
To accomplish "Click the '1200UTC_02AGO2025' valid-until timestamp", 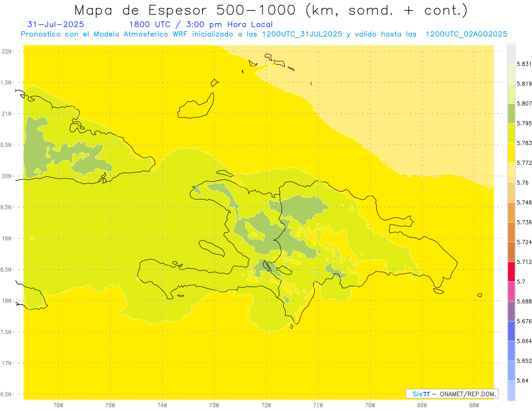I will point(466,34).
